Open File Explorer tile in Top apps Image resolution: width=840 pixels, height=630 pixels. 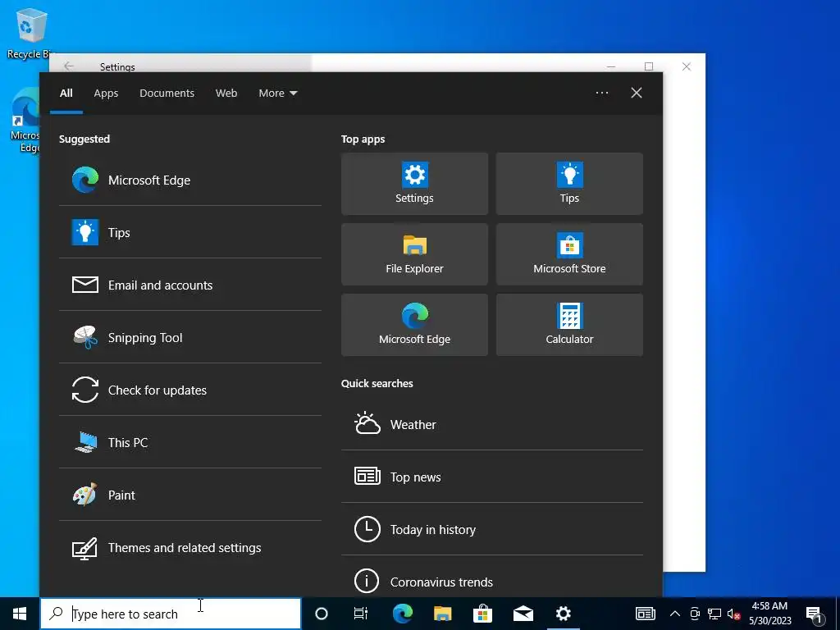pyautogui.click(x=414, y=254)
